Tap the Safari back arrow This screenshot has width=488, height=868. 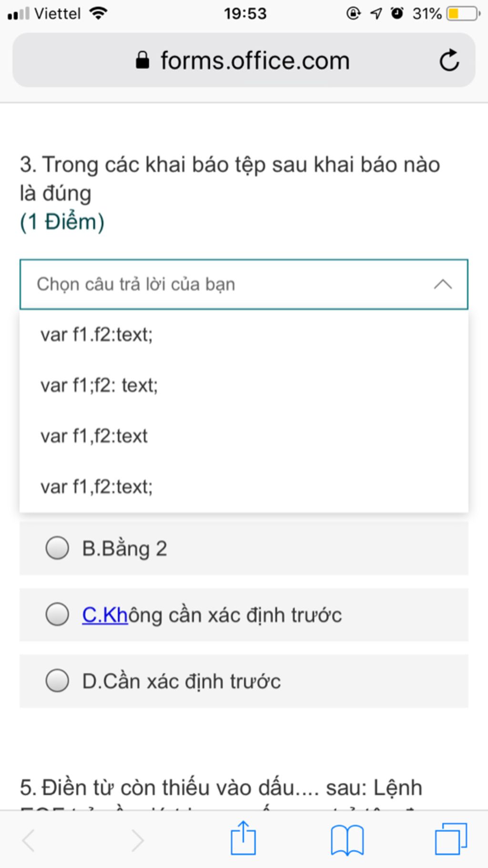29,840
